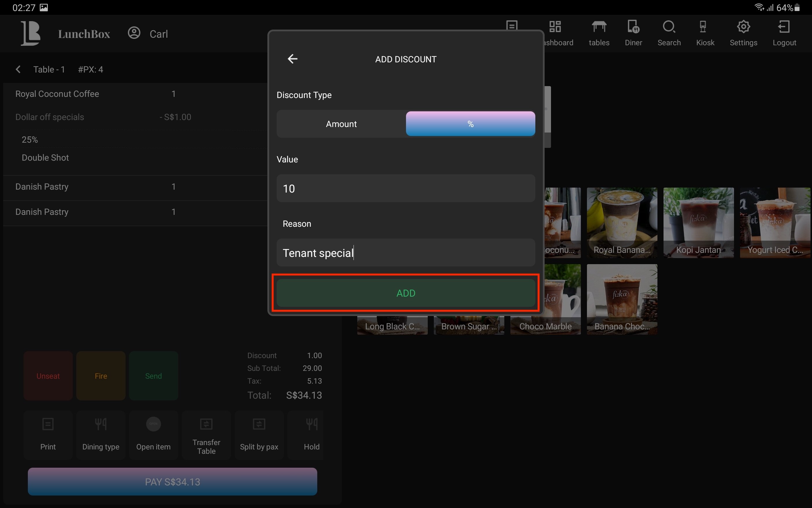Screen dimensions: 812x508
Task: Open the Settings gear icon
Action: (743, 27)
